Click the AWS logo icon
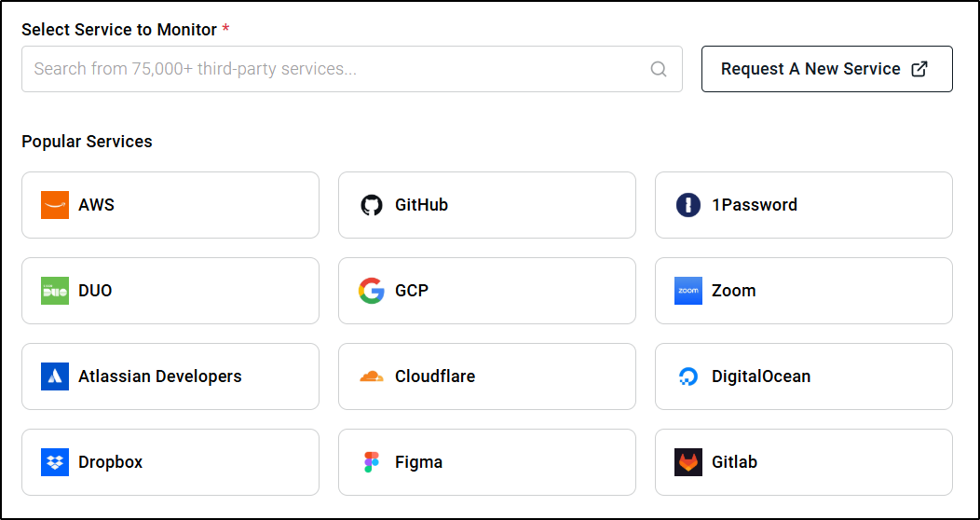 [x=55, y=205]
